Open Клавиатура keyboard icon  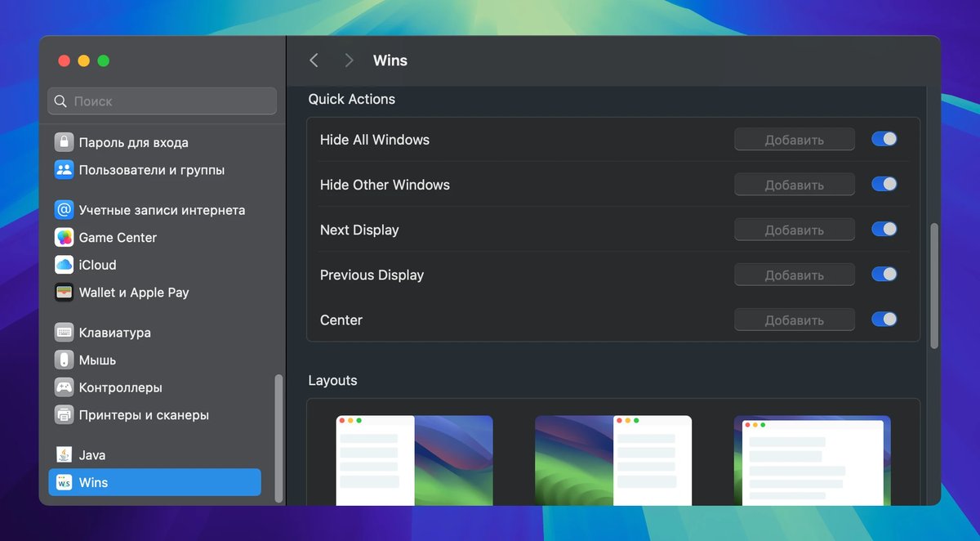pyautogui.click(x=65, y=333)
